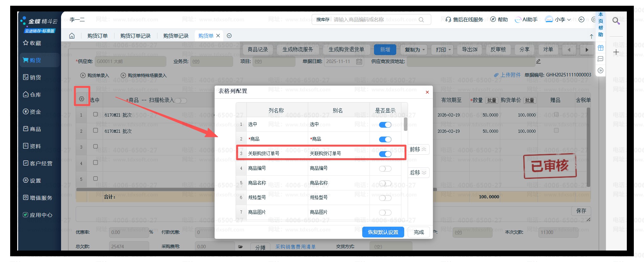
Task: Click the home icon tab
Action: (72, 36)
